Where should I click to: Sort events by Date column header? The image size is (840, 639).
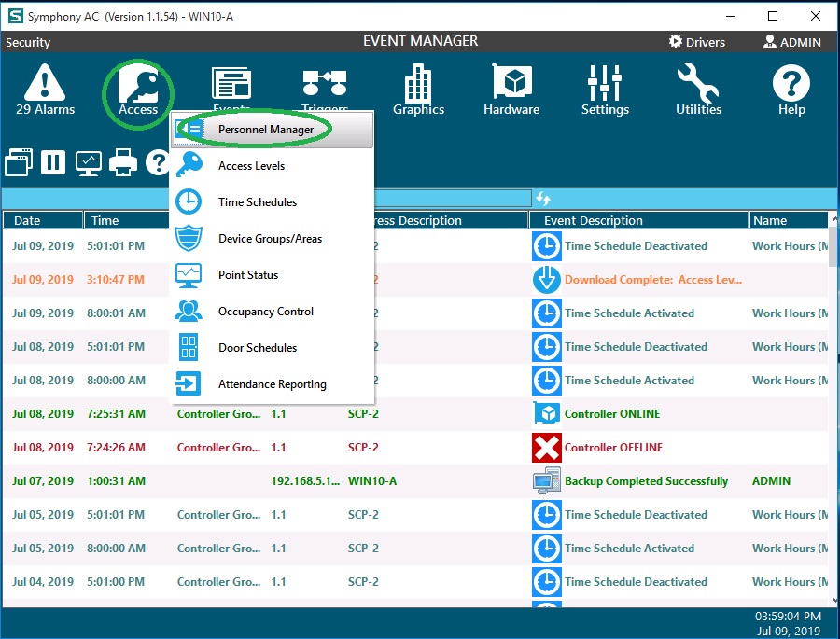(x=43, y=220)
